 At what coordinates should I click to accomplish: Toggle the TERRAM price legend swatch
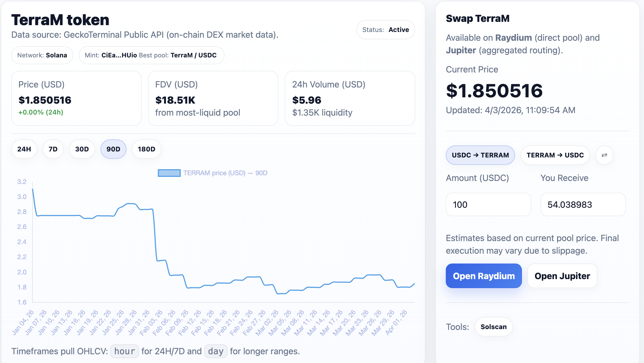tap(169, 173)
